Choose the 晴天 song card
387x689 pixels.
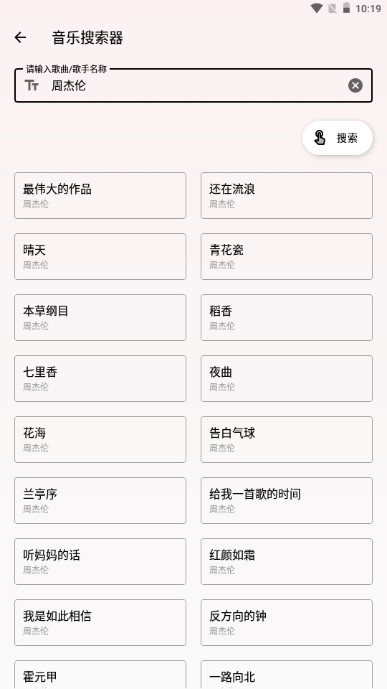click(100, 257)
